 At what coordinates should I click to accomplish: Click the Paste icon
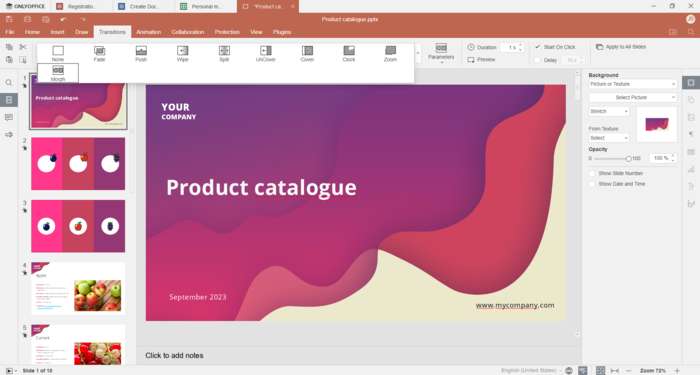(9, 60)
